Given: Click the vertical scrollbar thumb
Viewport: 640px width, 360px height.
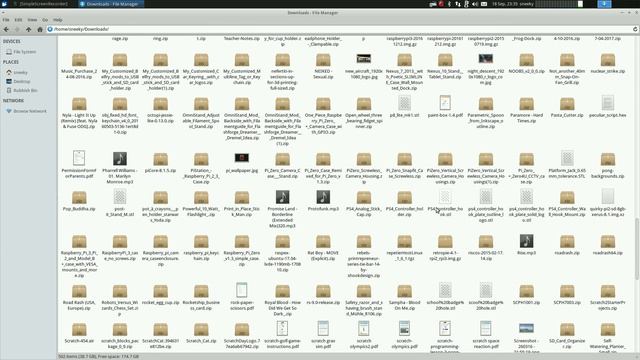Looking at the screenshot, I should 636,249.
